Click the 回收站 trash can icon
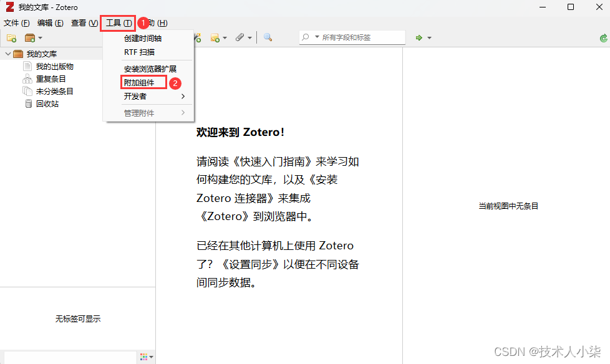The height and width of the screenshot is (364, 610). tap(29, 103)
